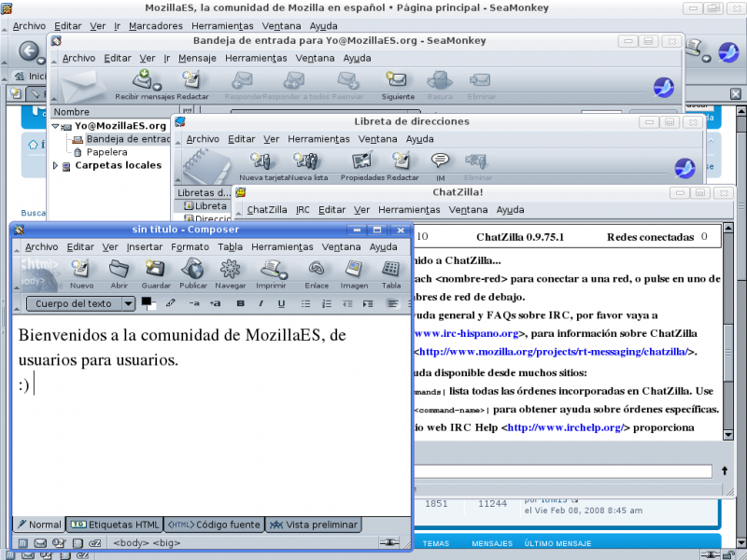Insert image with Imagen icon
Image resolution: width=747 pixels, height=560 pixels.
[354, 273]
